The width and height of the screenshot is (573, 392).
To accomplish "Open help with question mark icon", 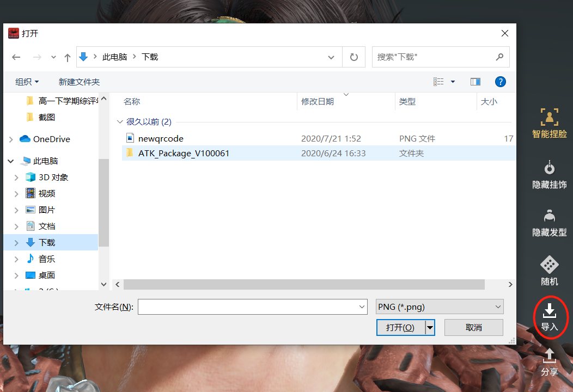I will [x=500, y=82].
